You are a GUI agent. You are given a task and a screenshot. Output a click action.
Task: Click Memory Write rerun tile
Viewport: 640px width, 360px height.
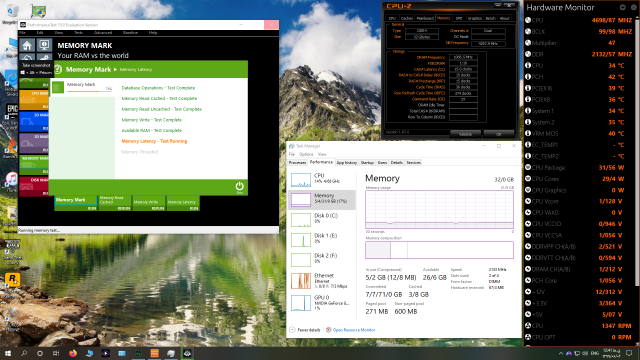tap(149, 203)
